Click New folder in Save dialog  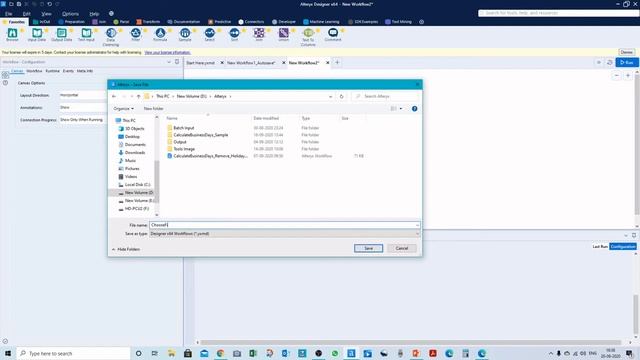point(153,109)
